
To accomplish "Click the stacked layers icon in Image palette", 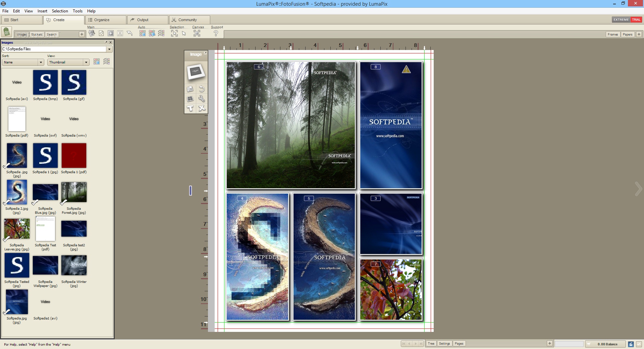I will click(190, 89).
